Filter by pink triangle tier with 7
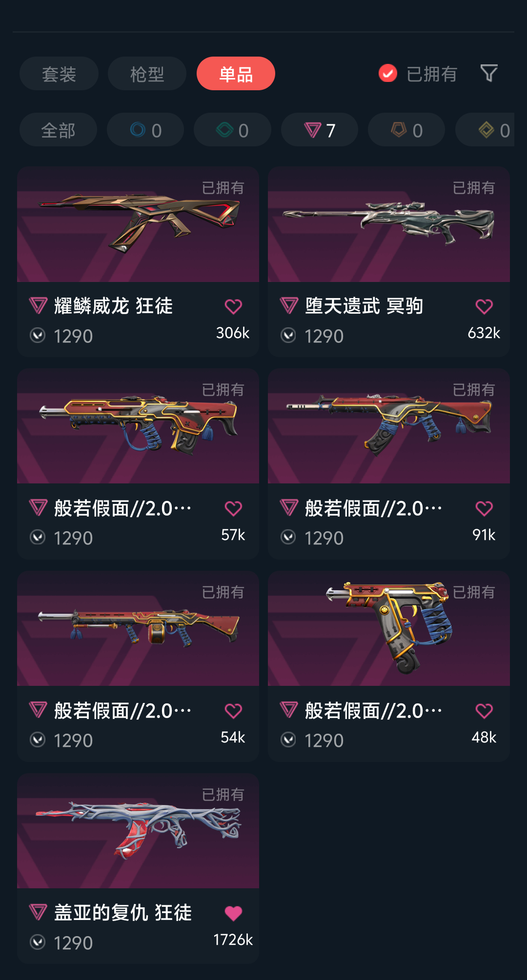The image size is (527, 980). 320,130
